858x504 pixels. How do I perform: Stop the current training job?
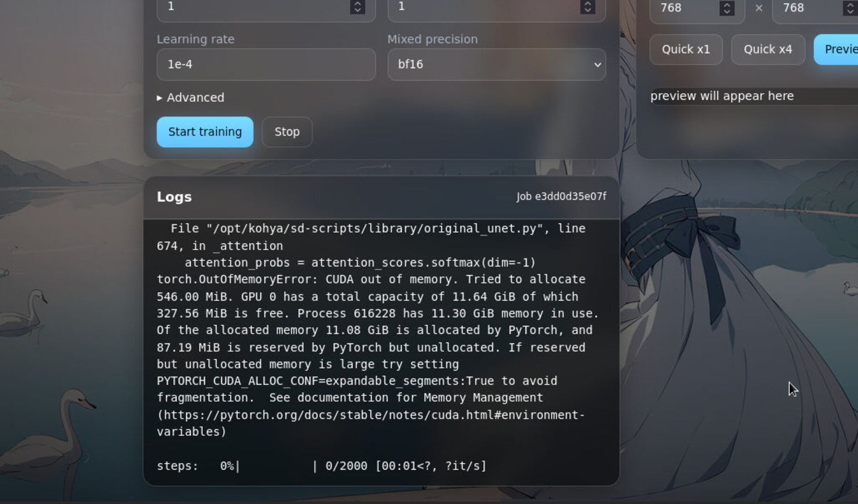pos(287,132)
